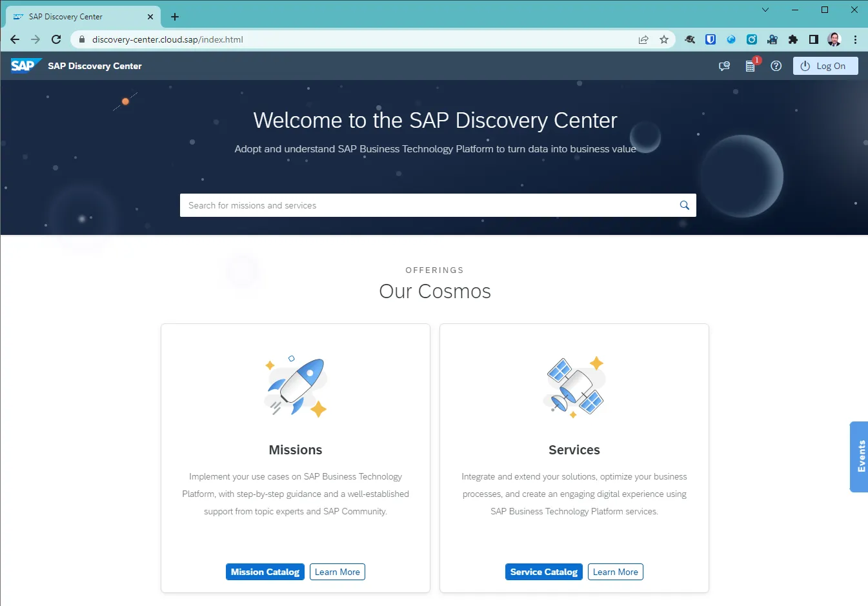868x606 pixels.
Task: Bookmark this page with the star icon
Action: (x=664, y=39)
